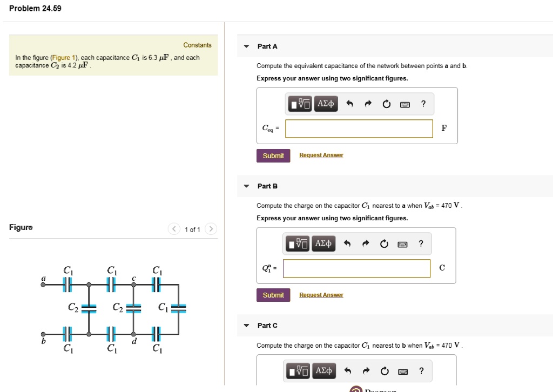The height and width of the screenshot is (392, 553).
Task: Click inside the Q1 charge answer field
Action: 356,268
